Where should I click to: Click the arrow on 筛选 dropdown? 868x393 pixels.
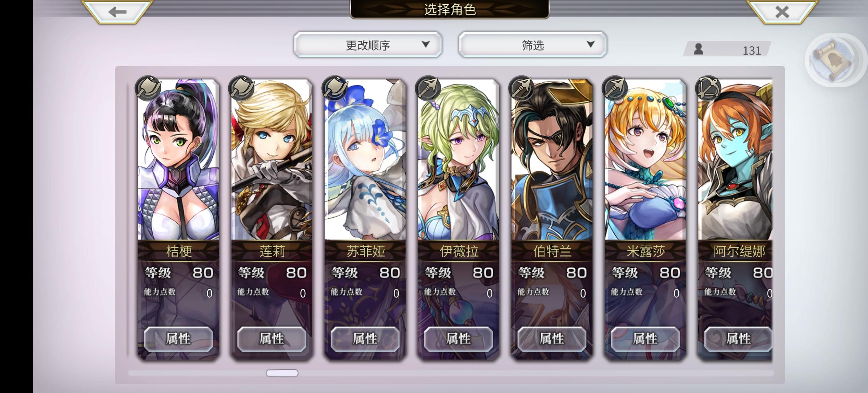tap(591, 44)
